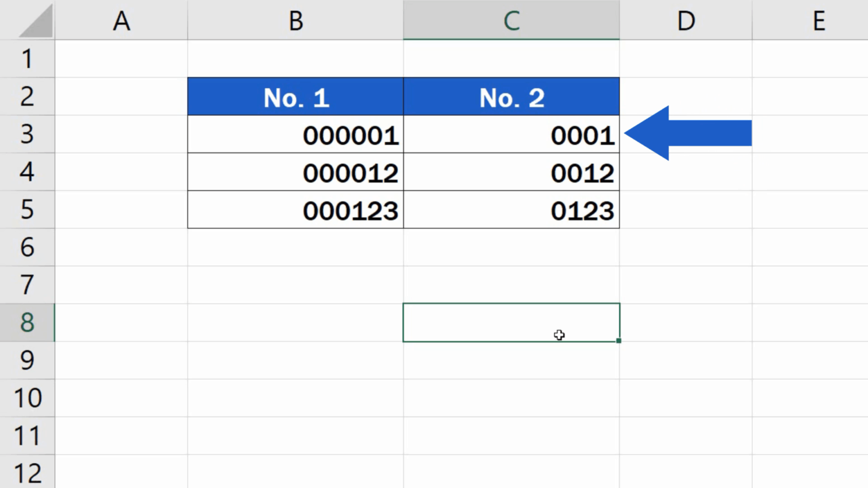Select row 12 header
This screenshot has height=488, width=868.
tap(27, 472)
